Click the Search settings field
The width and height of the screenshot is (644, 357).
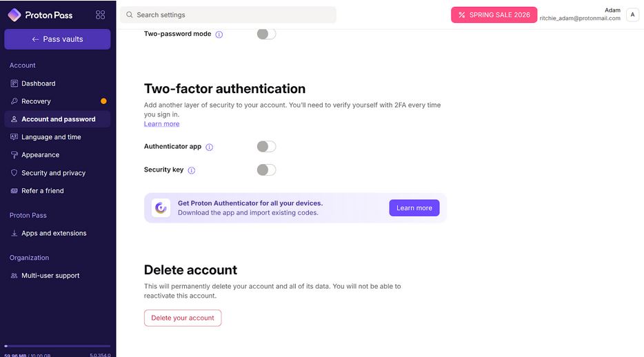point(228,14)
